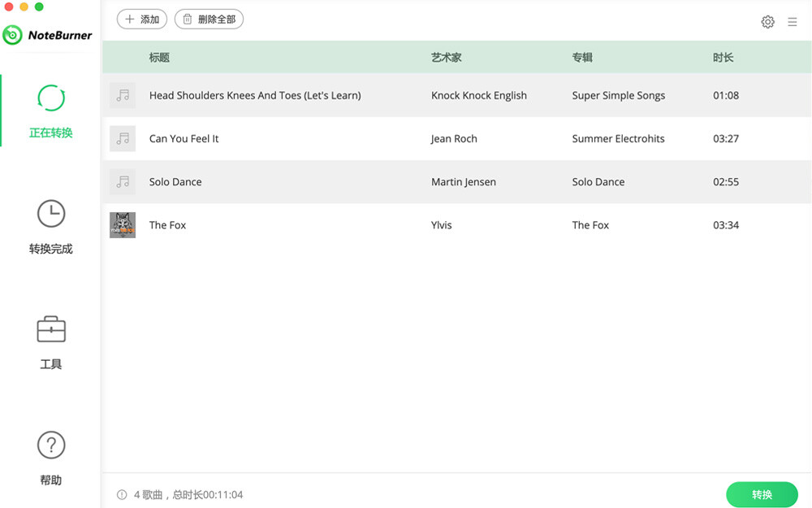Open the 转换完成 converted history tab
The height and width of the screenshot is (508, 812).
tap(50, 227)
